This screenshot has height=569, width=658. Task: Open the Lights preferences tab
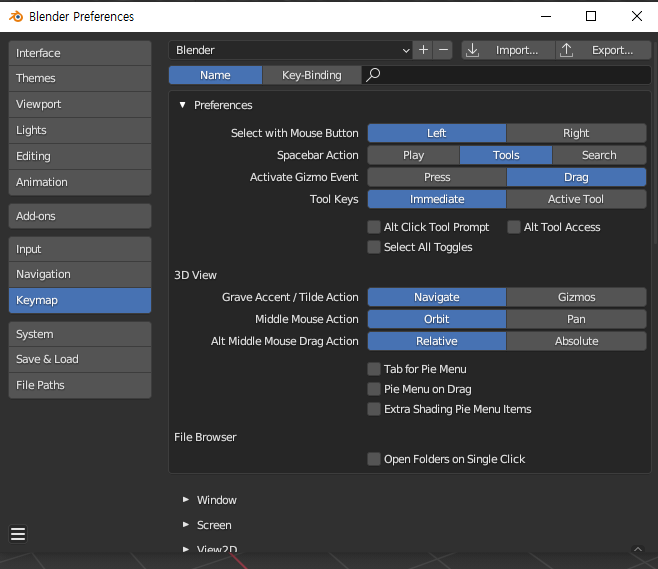[x=80, y=131]
